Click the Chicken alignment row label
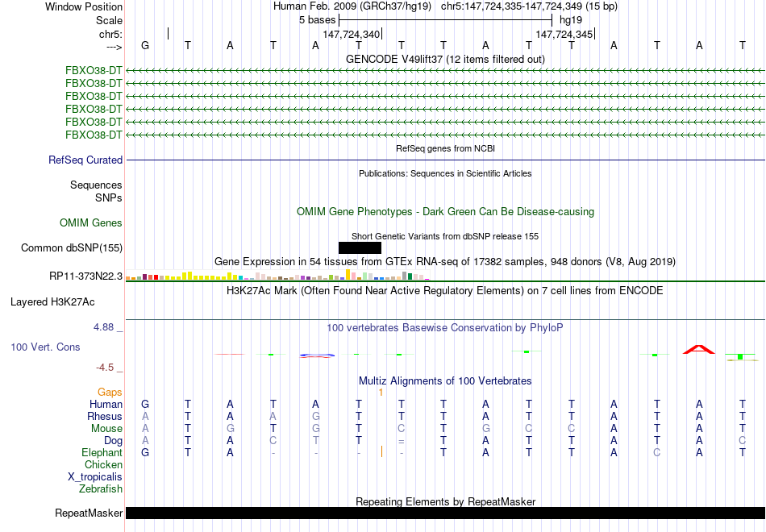766x532 pixels. pos(103,464)
